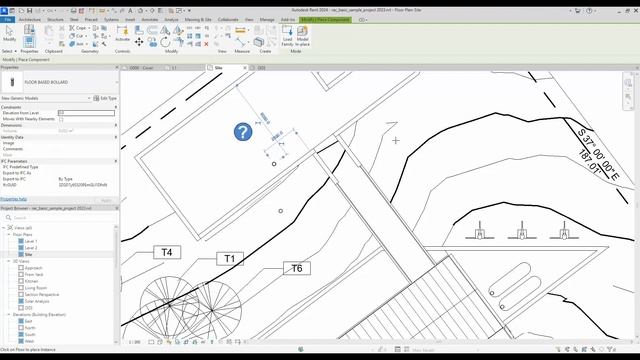Click the Offset tool icon
Image resolution: width=640 pixels, height=360 pixels.
(152, 30)
